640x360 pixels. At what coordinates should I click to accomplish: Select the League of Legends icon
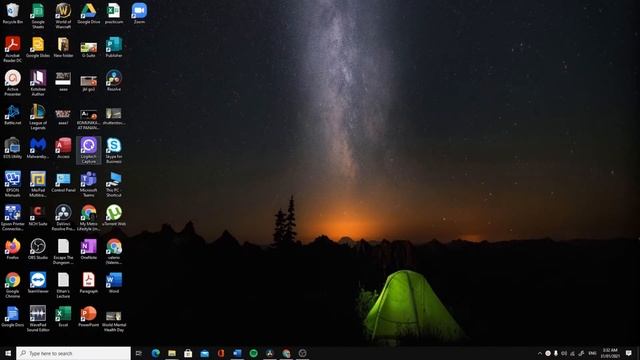coord(38,117)
